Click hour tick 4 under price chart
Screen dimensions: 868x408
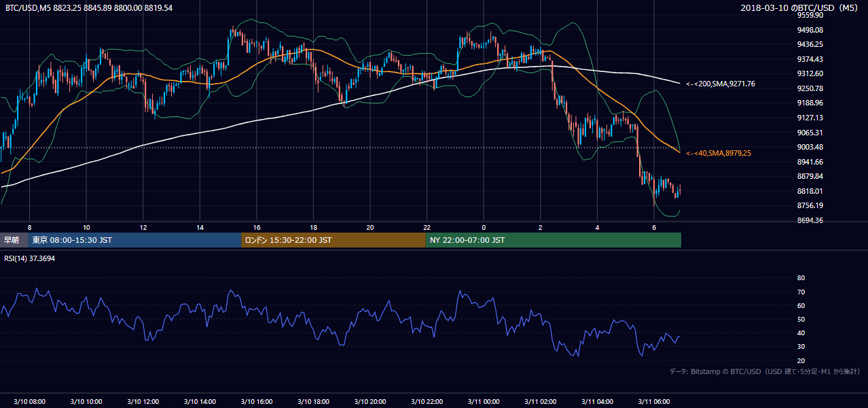[597, 226]
